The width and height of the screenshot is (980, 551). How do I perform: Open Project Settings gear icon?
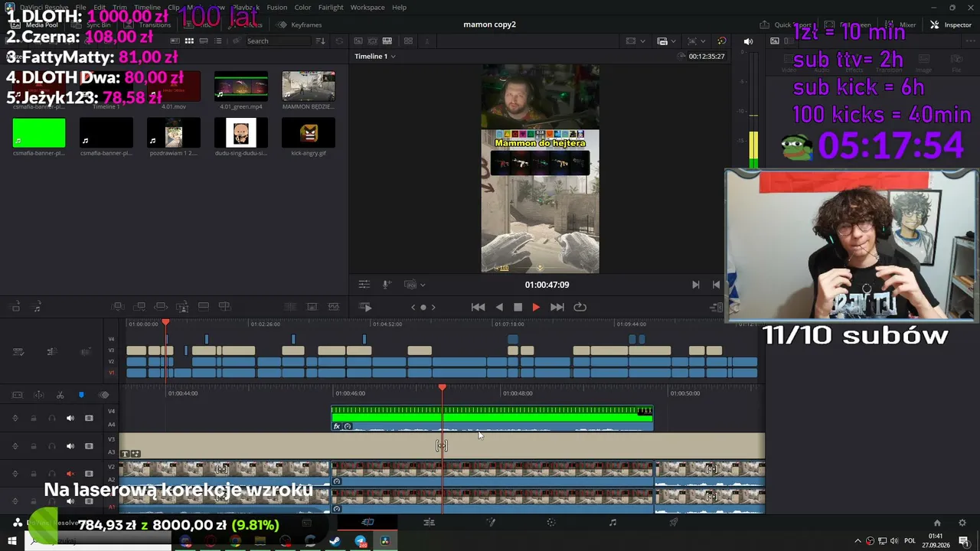tap(962, 523)
